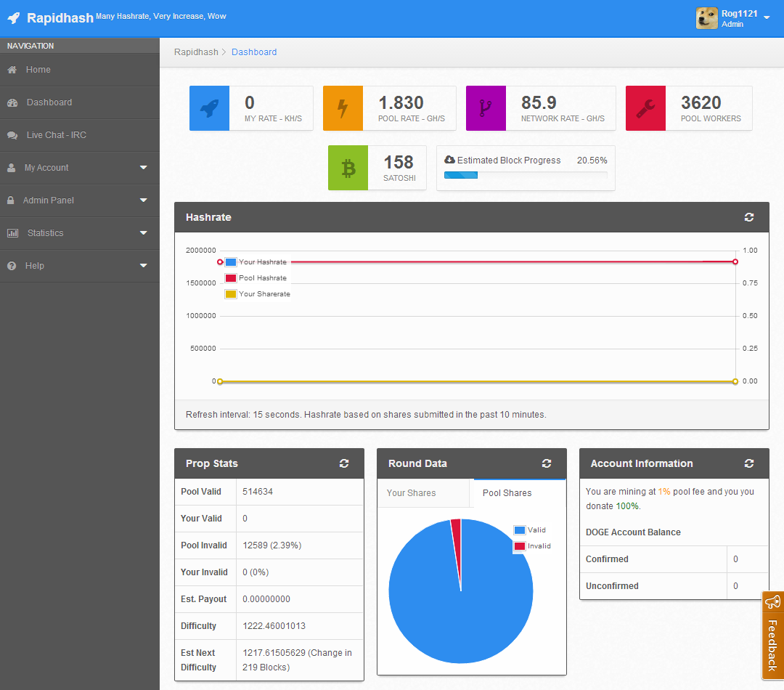Click the green bitcoin Satoshi icon
784x690 pixels.
click(348, 168)
